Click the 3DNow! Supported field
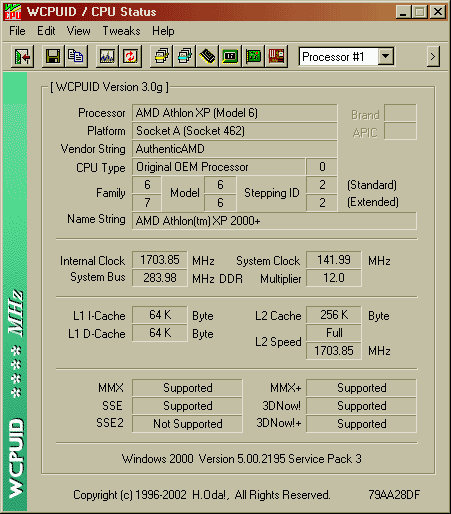The width and height of the screenshot is (451, 514). [361, 406]
